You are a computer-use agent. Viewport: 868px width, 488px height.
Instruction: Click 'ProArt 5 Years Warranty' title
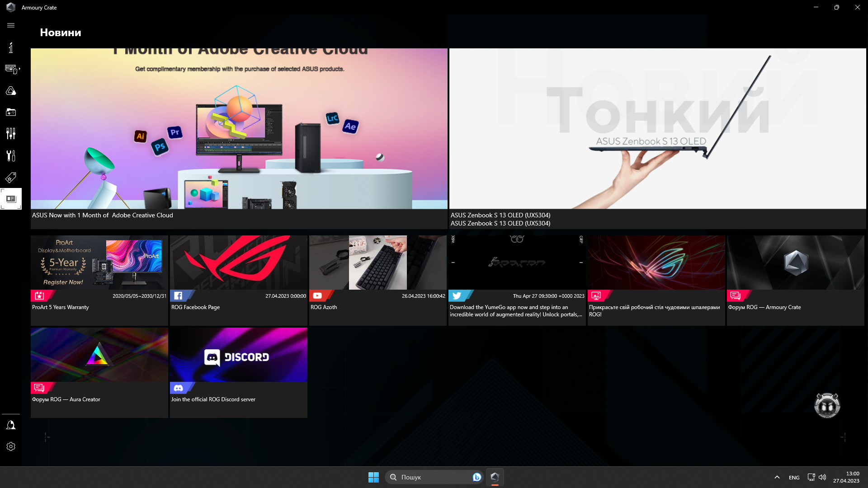[61, 307]
